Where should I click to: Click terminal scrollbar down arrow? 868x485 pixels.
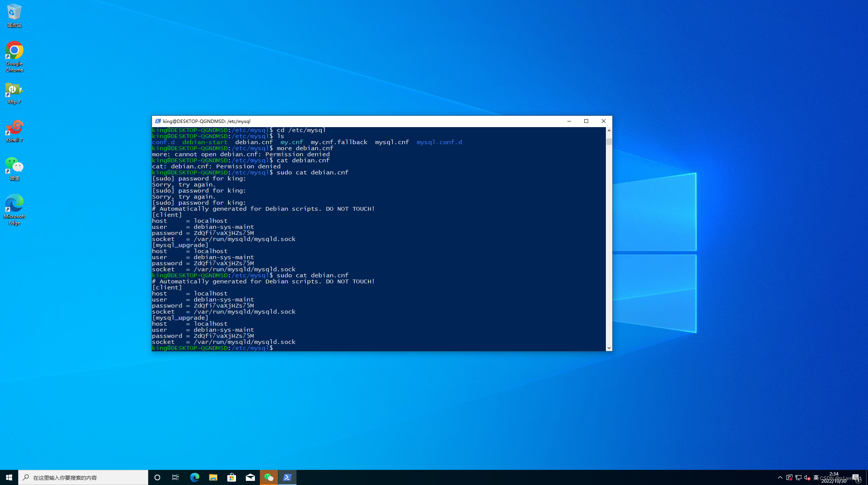point(609,348)
